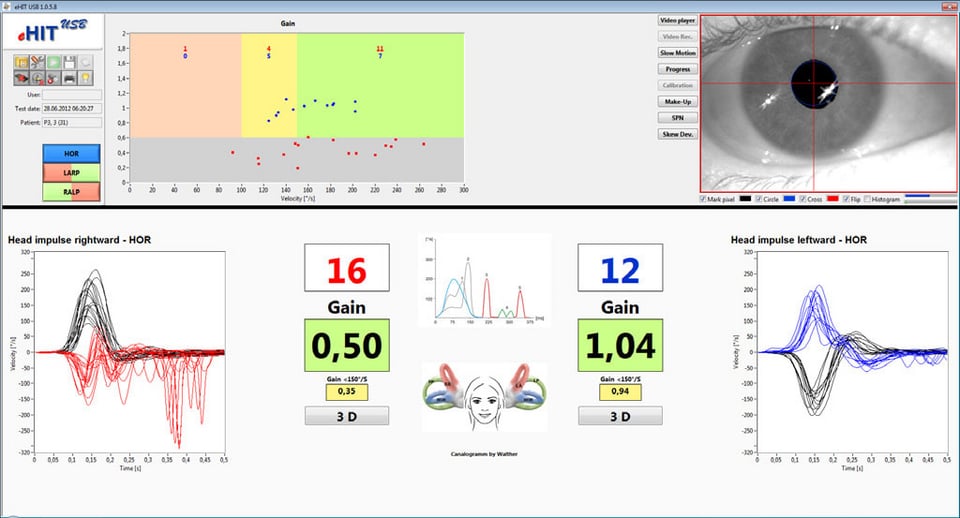This screenshot has width=960, height=518.
Task: Click the rightward gain value 0,50
Action: pyautogui.click(x=347, y=345)
